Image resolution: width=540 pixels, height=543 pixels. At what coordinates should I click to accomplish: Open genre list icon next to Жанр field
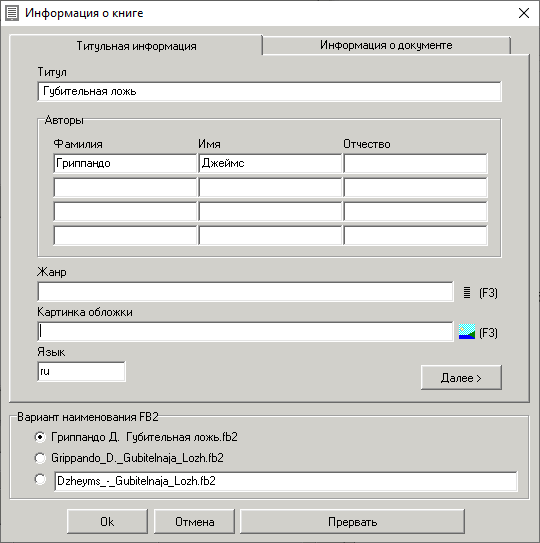coord(467,293)
